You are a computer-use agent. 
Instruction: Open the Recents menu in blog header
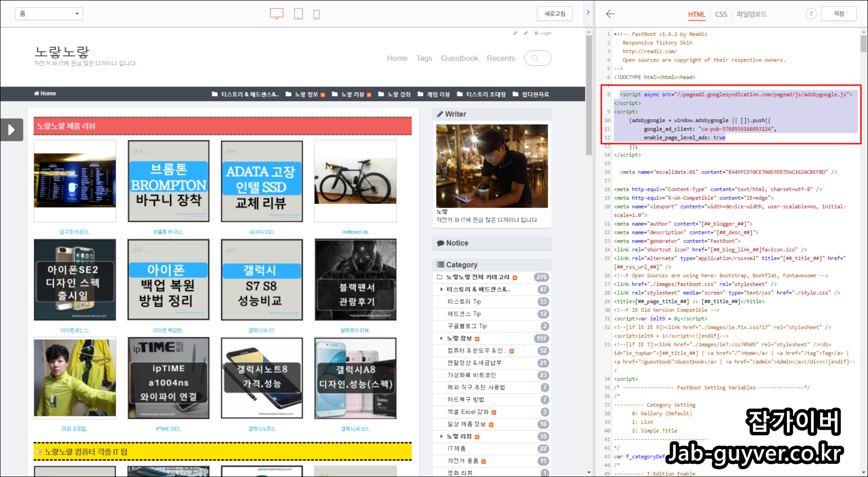point(501,58)
